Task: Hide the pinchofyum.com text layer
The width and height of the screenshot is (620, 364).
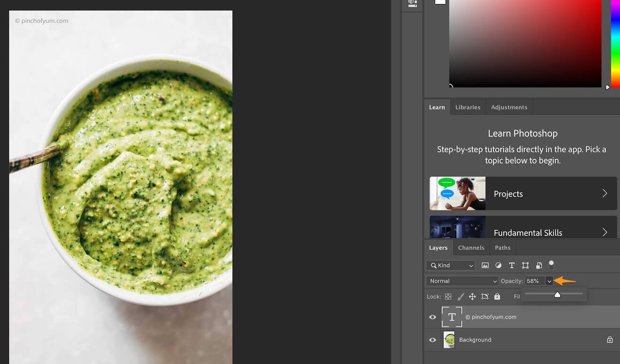Action: (x=433, y=317)
